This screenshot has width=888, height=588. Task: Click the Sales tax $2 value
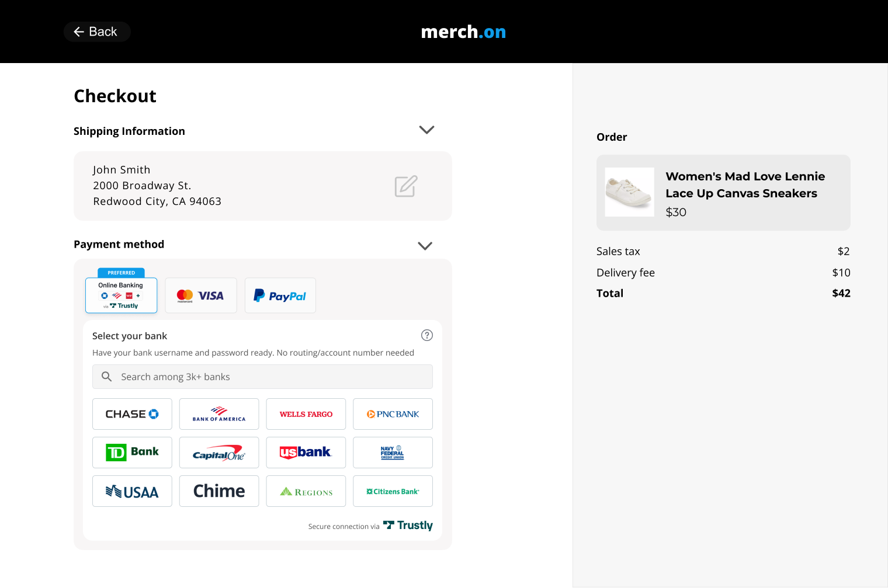[843, 252]
